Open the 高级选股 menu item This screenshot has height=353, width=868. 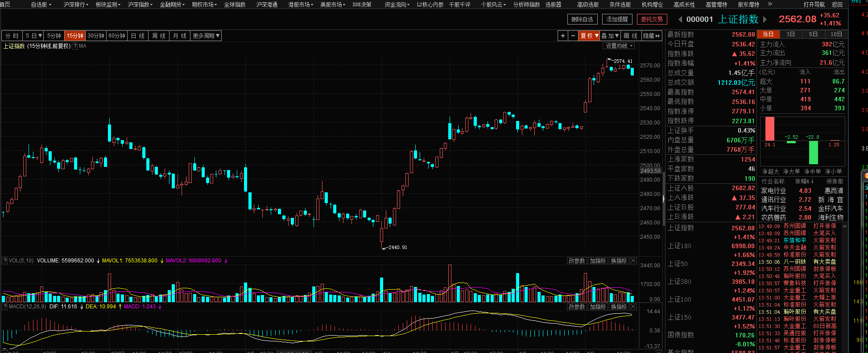(588, 4)
